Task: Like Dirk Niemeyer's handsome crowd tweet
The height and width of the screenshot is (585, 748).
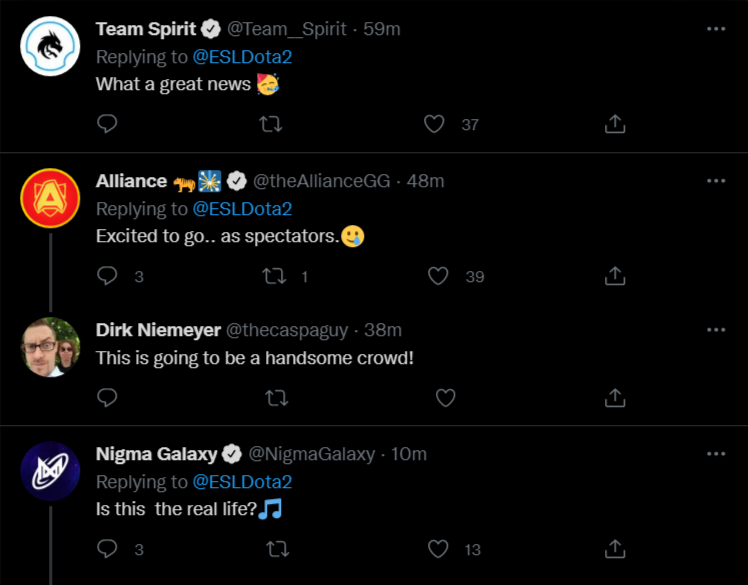Action: [446, 398]
